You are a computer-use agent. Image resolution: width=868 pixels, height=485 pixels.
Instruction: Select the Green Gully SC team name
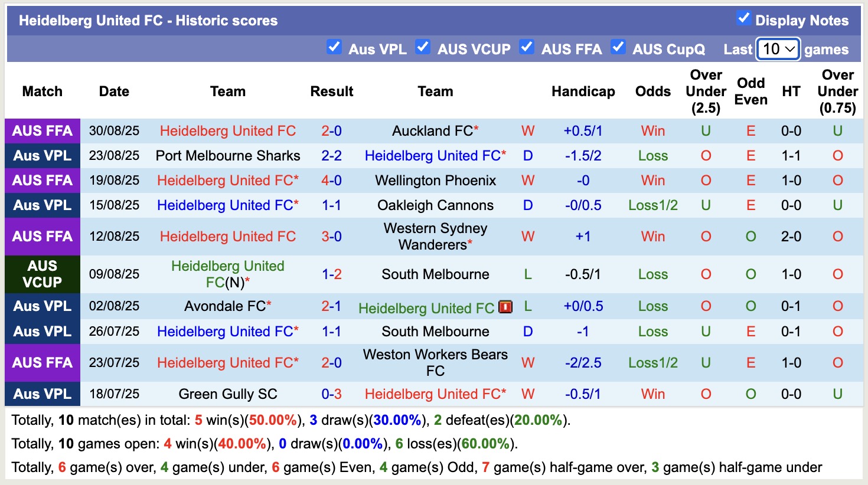(x=228, y=394)
